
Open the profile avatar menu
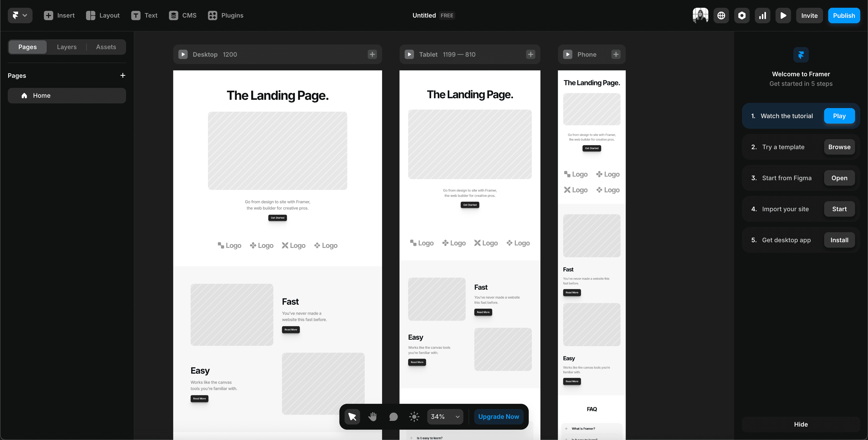(x=701, y=15)
